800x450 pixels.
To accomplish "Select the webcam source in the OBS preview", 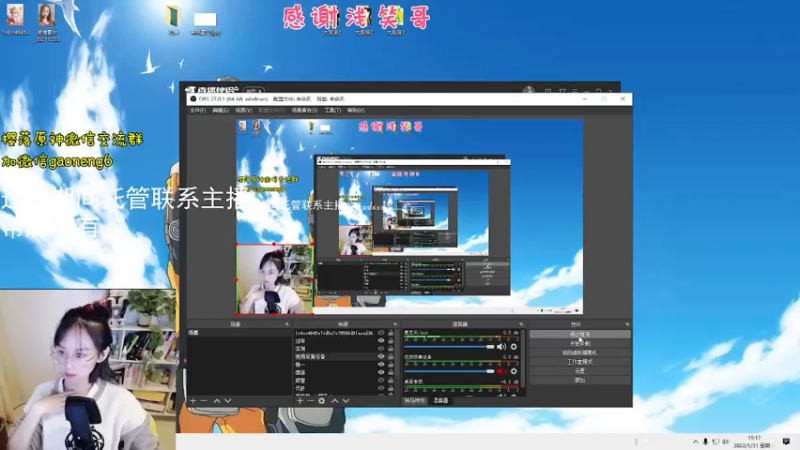I will (274, 279).
